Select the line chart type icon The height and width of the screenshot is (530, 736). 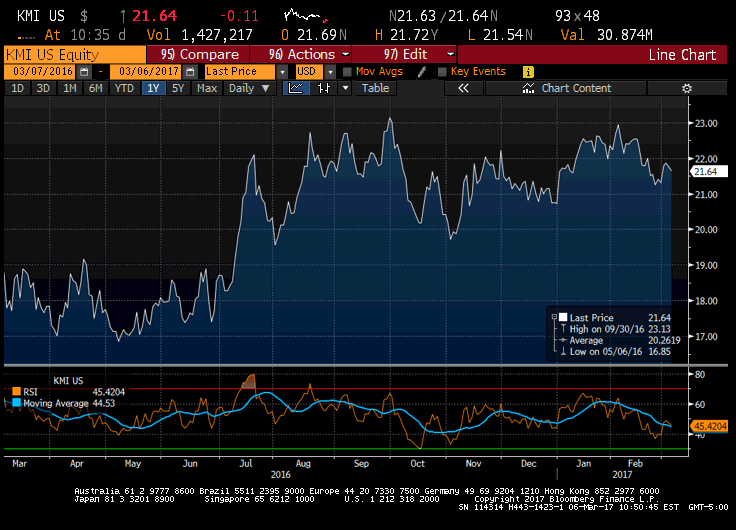coord(296,88)
